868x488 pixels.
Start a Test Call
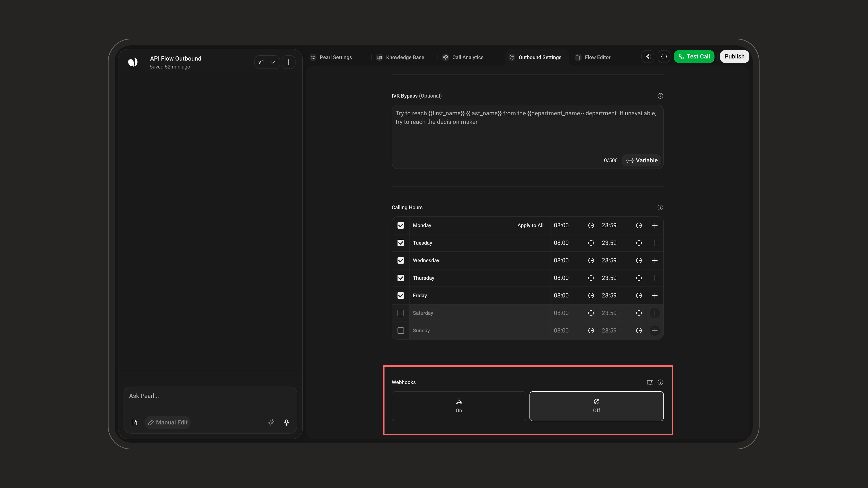pos(694,57)
